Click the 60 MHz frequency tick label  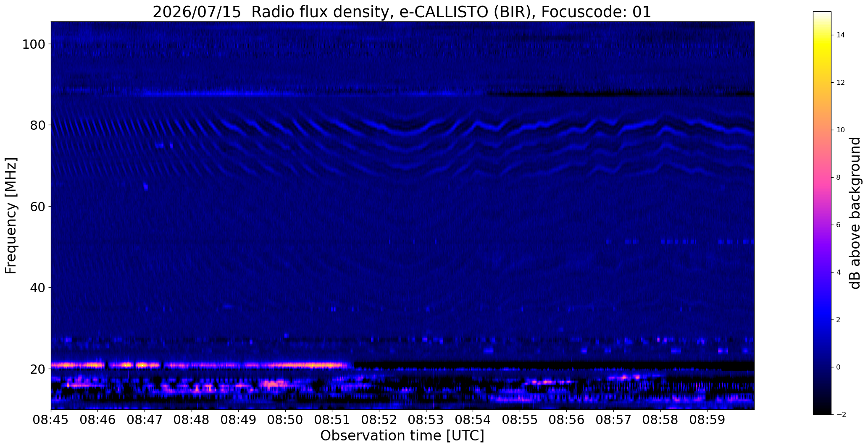[x=34, y=206]
